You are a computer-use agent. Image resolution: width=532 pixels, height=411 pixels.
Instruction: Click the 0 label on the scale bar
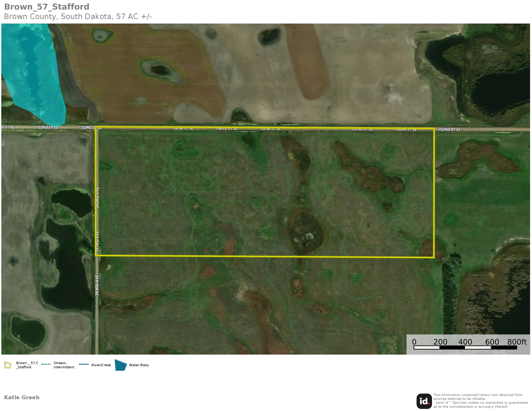(x=414, y=342)
